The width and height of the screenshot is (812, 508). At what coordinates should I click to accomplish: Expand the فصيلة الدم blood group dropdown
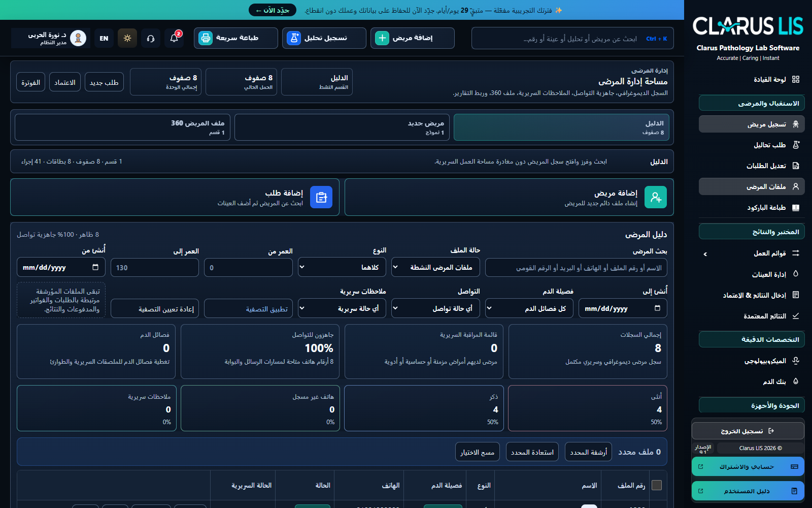click(529, 308)
